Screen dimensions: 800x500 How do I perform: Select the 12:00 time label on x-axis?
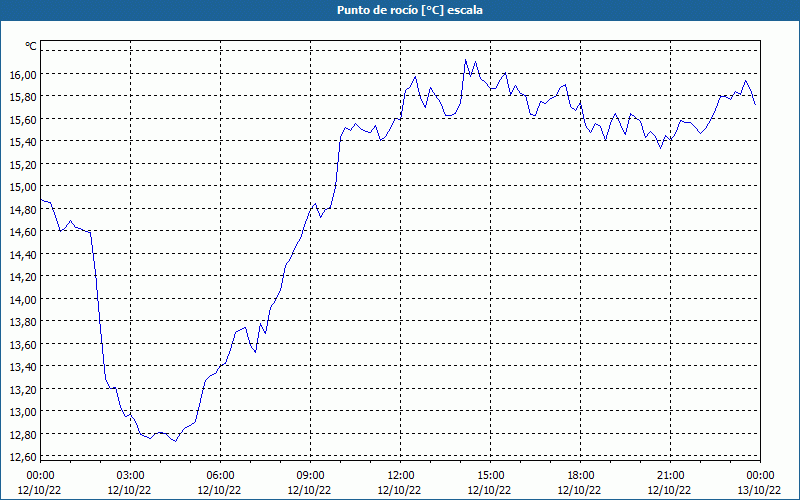(401, 476)
